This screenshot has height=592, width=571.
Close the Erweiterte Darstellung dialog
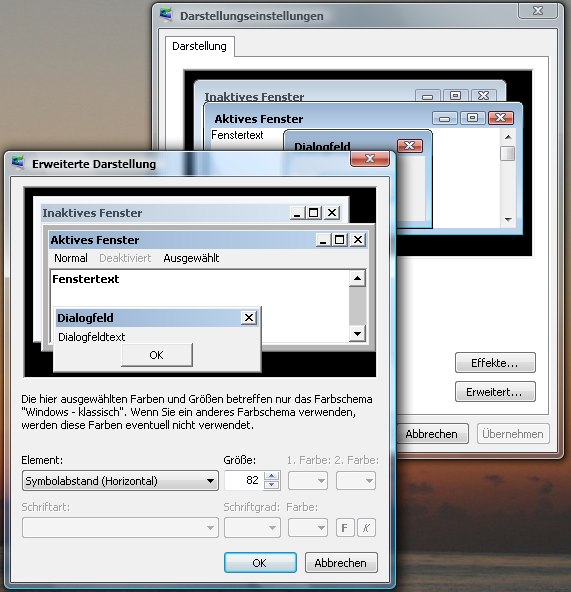pos(370,159)
